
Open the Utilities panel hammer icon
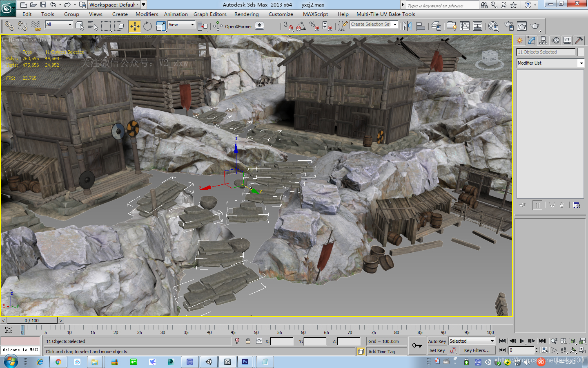tap(579, 40)
